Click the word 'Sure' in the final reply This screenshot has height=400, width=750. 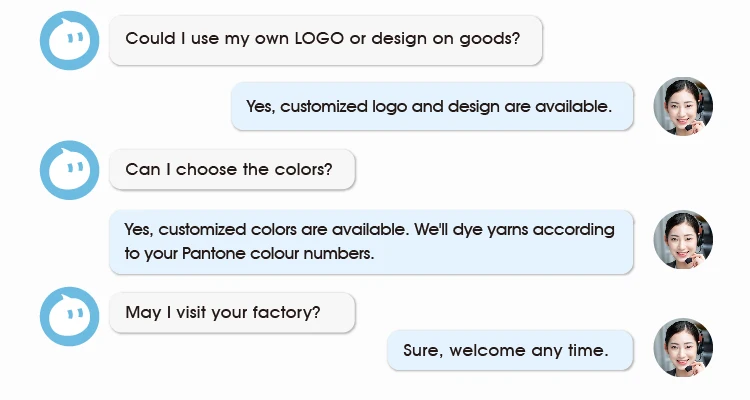point(421,350)
